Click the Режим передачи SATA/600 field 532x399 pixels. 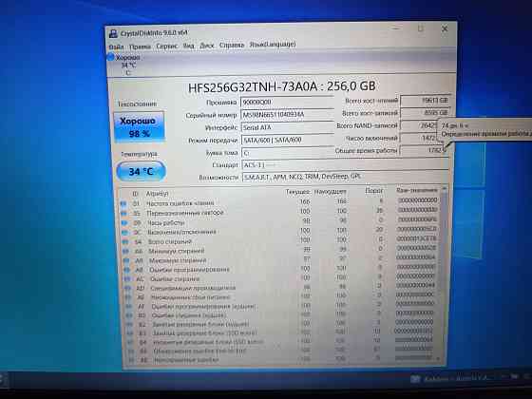click(288, 140)
